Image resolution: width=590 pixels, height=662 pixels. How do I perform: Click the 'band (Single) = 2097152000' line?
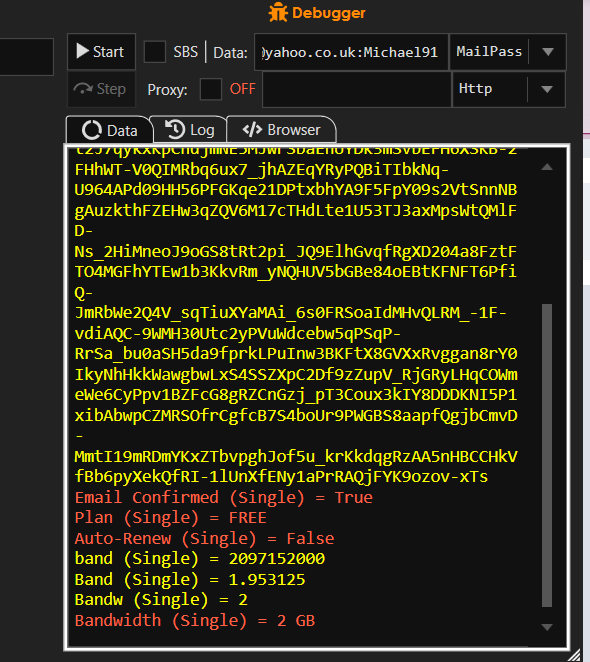point(199,559)
